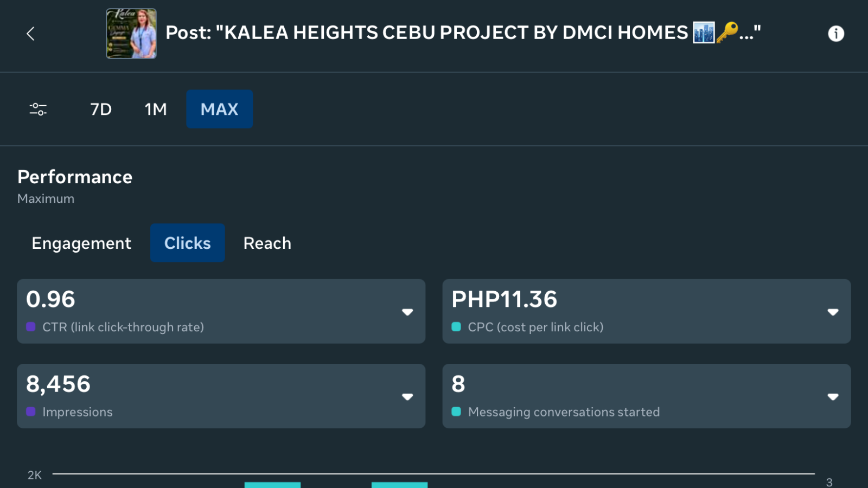Click the 8,456 impressions value
This screenshot has height=488, width=868.
tap(59, 384)
